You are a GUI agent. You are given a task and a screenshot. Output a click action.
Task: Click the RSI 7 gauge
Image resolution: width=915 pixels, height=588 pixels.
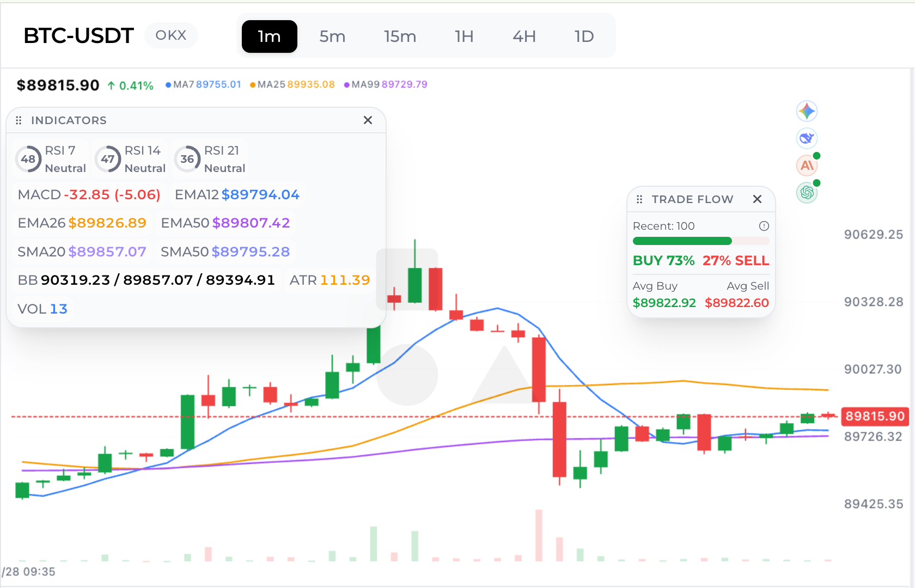28,159
